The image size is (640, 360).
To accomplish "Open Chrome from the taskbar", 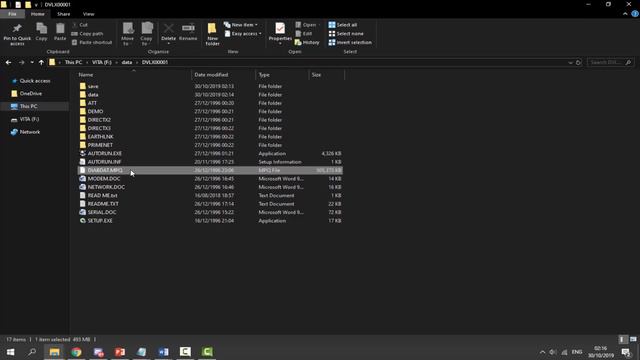I will click(x=76, y=352).
